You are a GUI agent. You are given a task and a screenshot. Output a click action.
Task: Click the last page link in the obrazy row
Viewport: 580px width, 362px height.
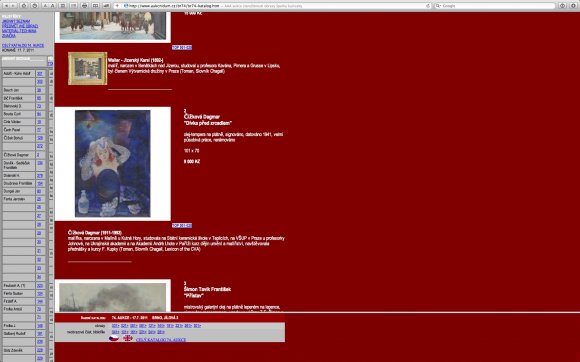[197, 326]
